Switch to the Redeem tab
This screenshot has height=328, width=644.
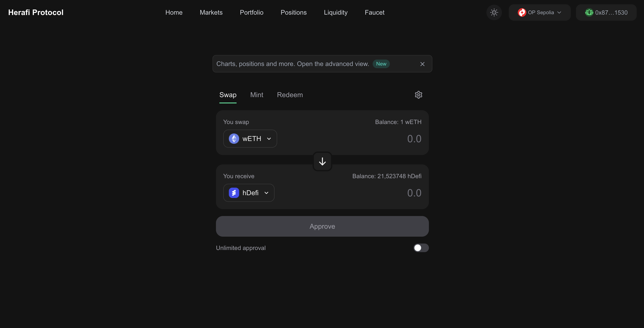(x=290, y=95)
